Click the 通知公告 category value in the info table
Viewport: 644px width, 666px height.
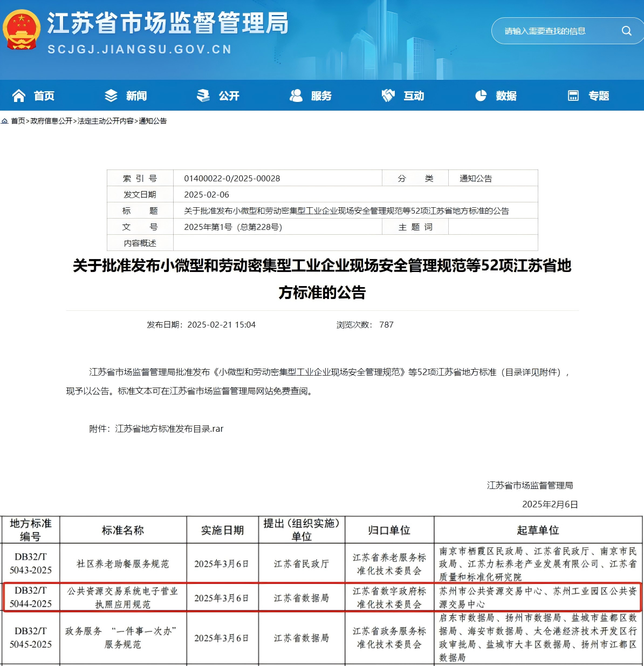point(476,179)
